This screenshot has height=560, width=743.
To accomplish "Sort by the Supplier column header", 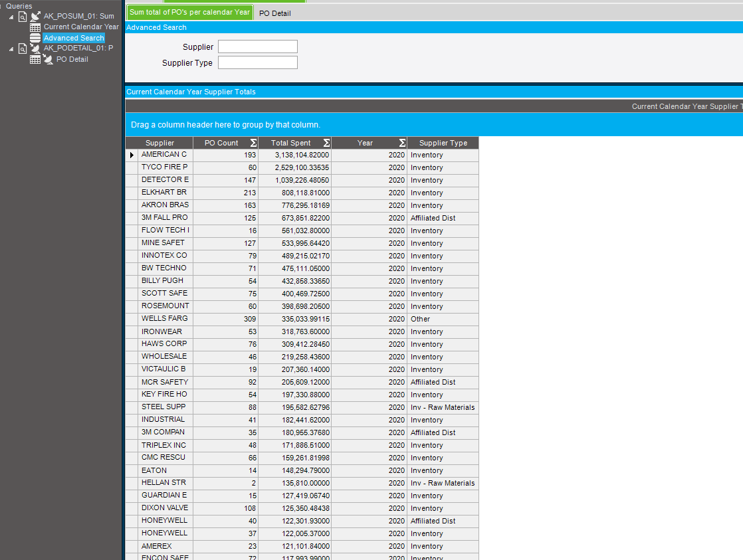I will click(x=159, y=143).
